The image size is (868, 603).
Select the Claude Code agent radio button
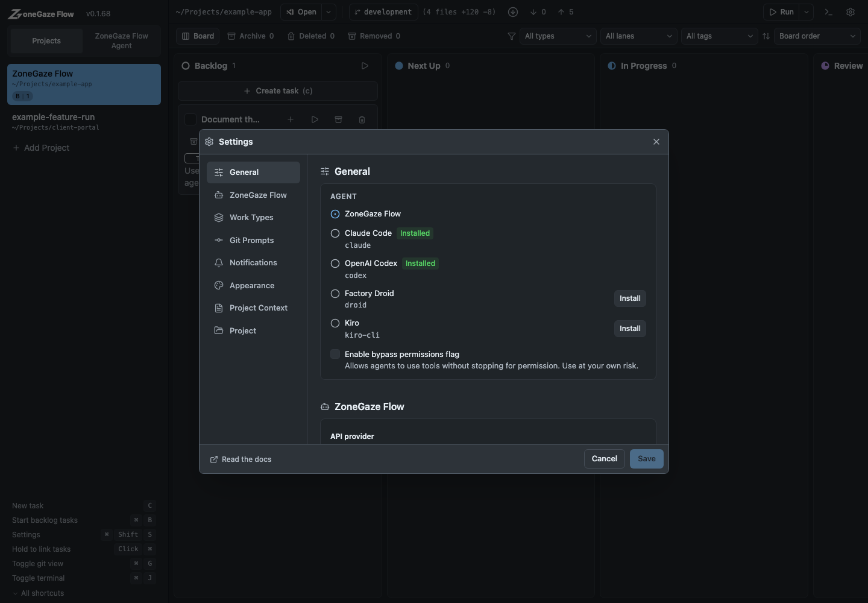[335, 233]
